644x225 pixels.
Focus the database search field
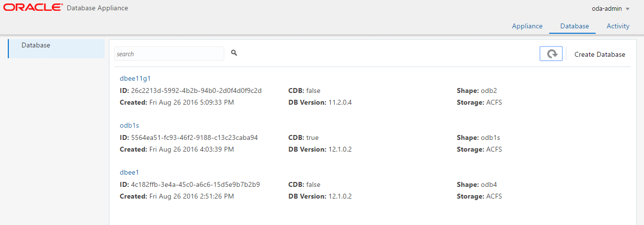(x=169, y=54)
